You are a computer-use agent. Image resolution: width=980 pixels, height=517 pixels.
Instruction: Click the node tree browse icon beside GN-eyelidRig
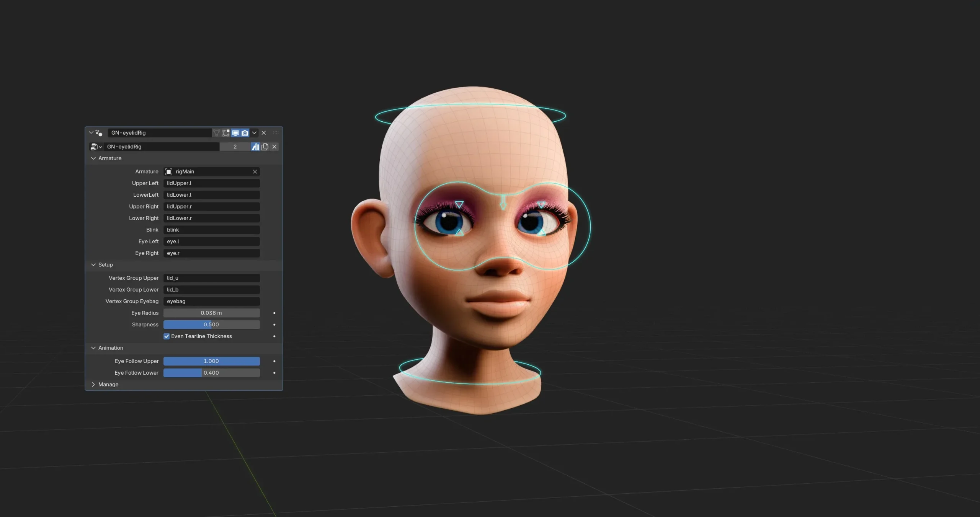click(x=96, y=147)
